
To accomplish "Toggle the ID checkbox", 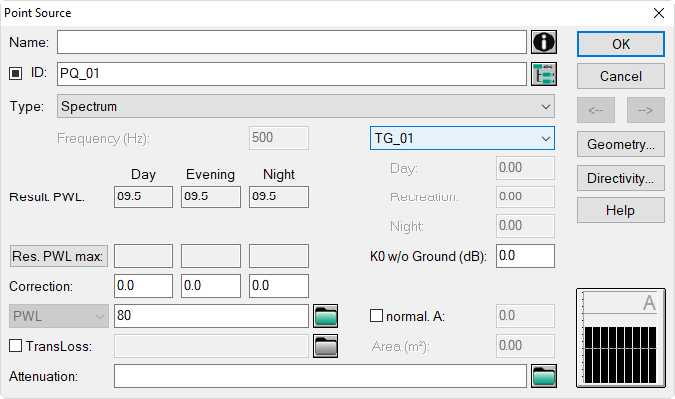I will tap(15, 74).
